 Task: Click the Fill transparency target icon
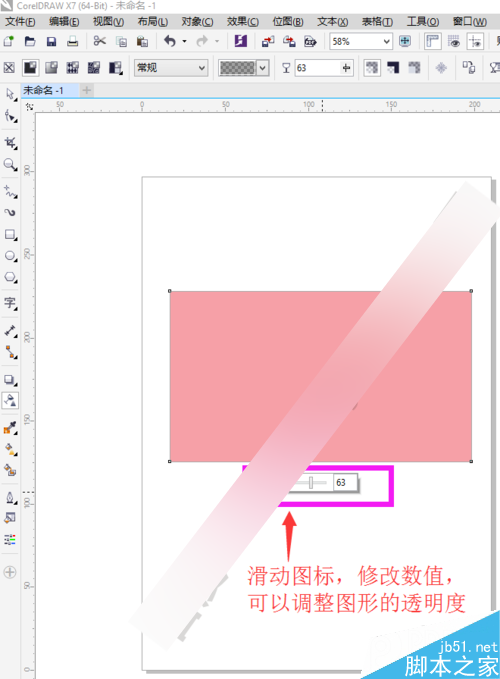pos(393,68)
